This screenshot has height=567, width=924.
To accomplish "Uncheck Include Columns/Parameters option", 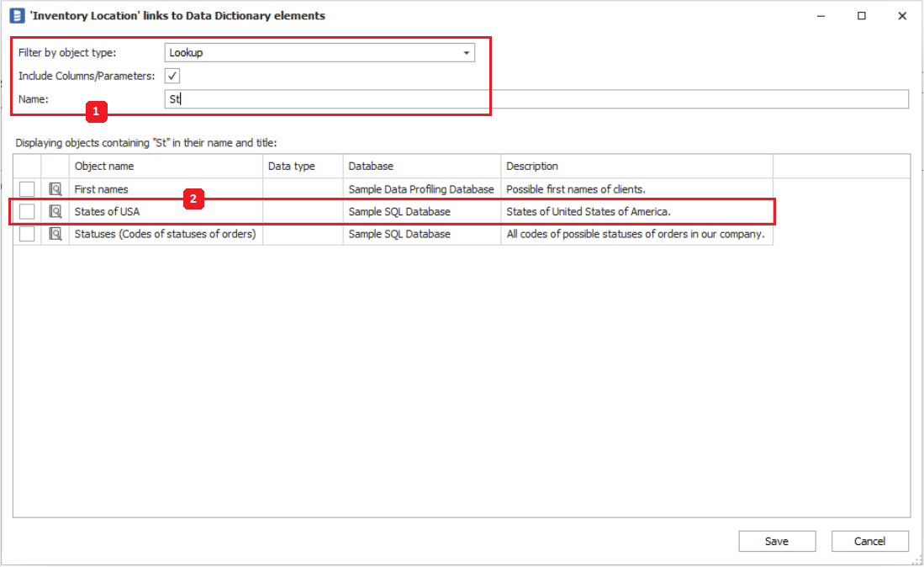I will [172, 77].
